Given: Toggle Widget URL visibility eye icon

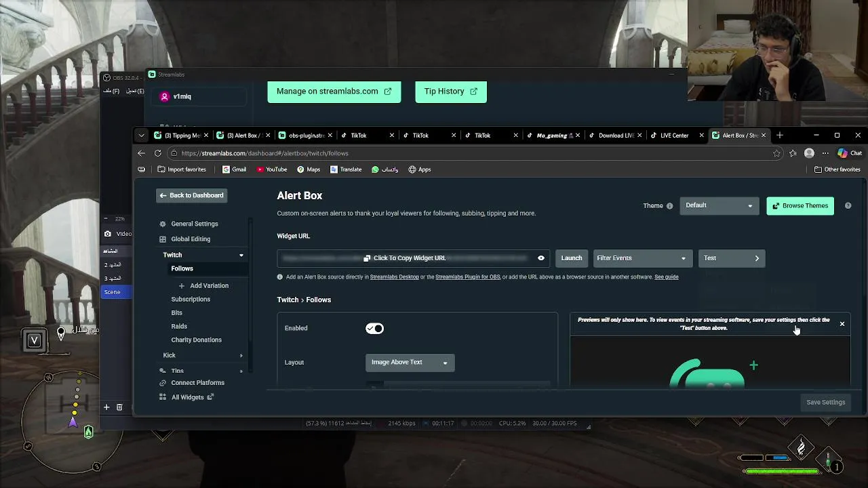Looking at the screenshot, I should [541, 258].
